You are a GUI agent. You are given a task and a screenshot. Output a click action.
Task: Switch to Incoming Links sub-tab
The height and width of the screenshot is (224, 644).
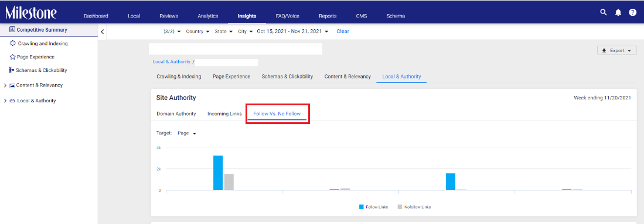pyautogui.click(x=224, y=113)
